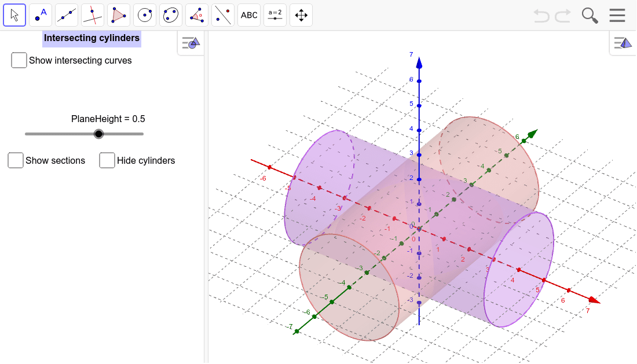The height and width of the screenshot is (364, 637).
Task: Click the Intersecting cylinders title text
Action: click(92, 38)
